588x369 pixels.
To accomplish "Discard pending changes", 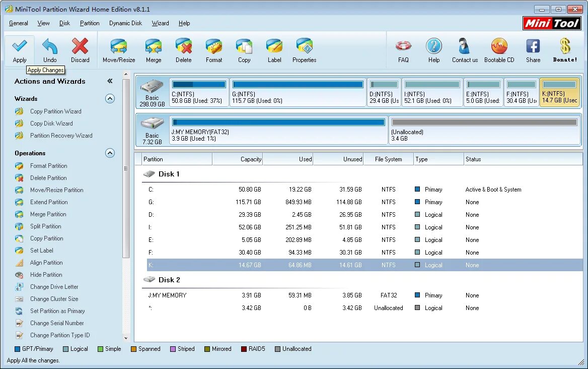I will click(x=80, y=50).
